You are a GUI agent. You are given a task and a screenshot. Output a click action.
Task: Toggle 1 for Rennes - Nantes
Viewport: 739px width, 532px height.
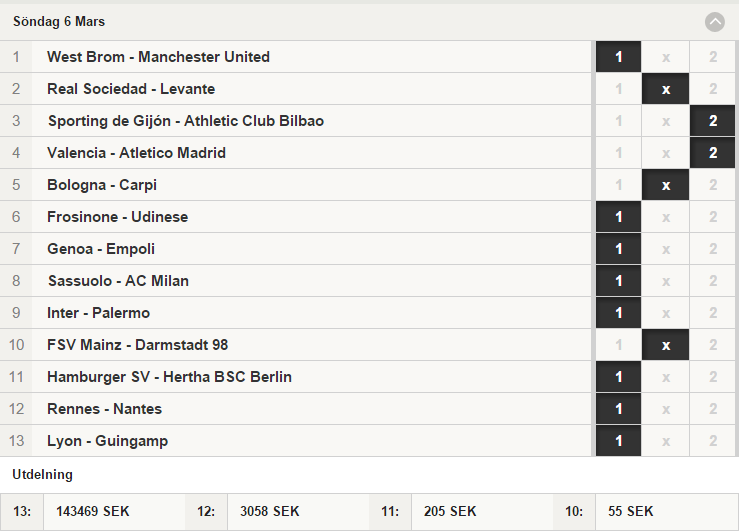(618, 409)
